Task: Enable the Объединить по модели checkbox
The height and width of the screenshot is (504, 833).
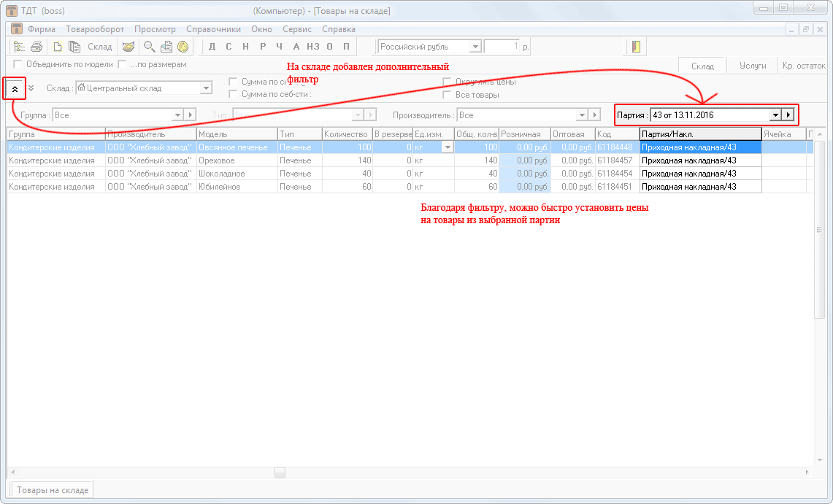Action: coord(18,64)
